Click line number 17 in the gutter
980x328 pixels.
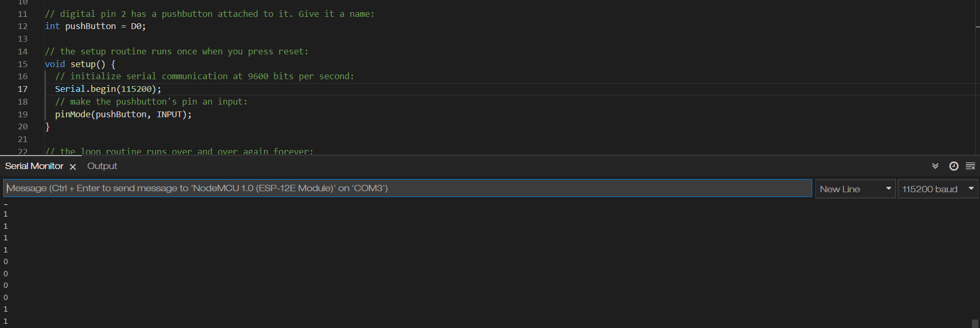click(23, 89)
